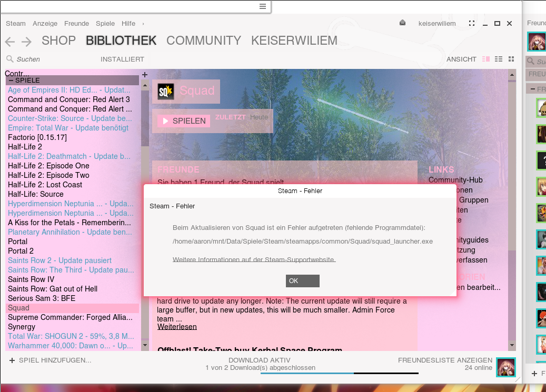
Task: Select Serious Sam 3: BFE
Action: (x=73, y=298)
